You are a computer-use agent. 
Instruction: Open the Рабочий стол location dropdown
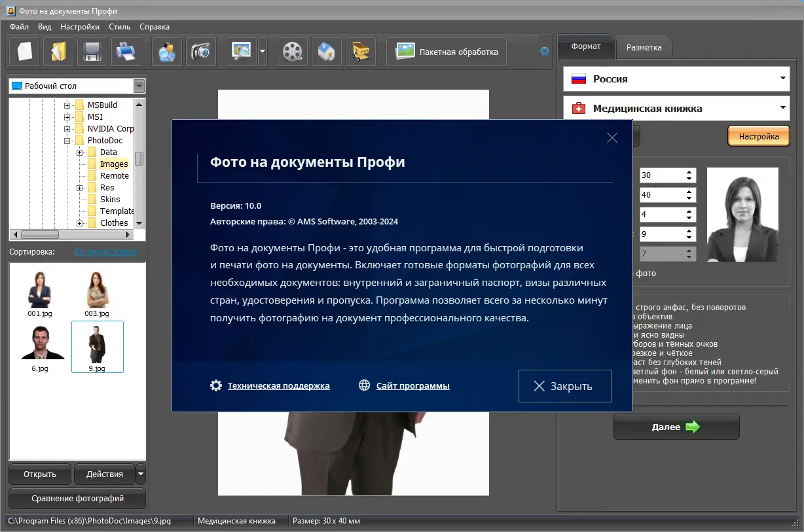[x=139, y=86]
